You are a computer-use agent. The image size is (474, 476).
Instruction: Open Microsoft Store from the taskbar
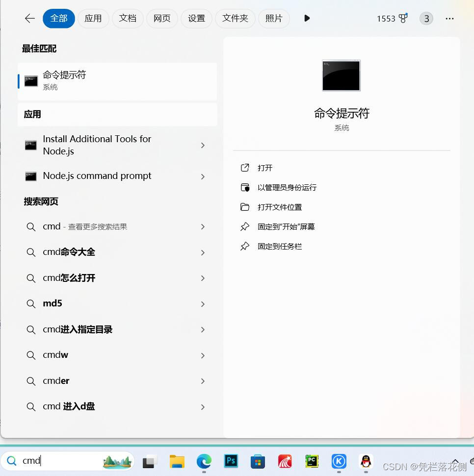pos(258,461)
